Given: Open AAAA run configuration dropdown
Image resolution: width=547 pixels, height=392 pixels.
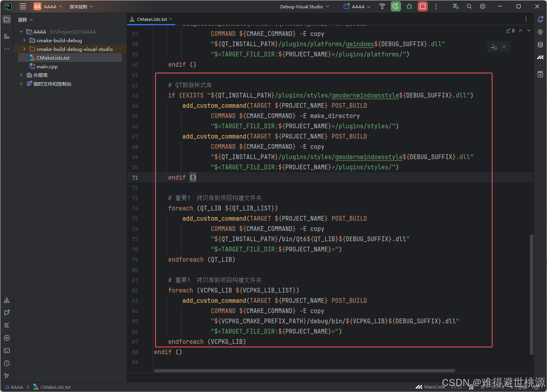Looking at the screenshot, I should pos(357,6).
